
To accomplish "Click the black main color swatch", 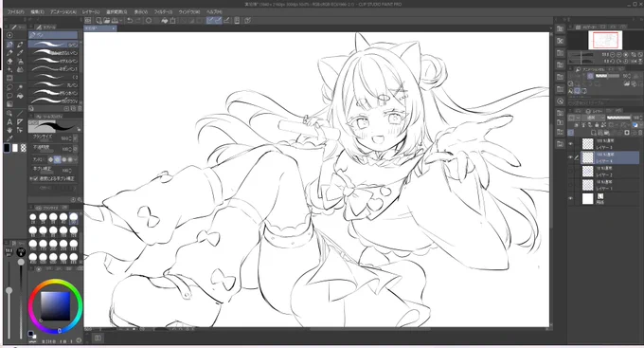I will (x=7, y=148).
